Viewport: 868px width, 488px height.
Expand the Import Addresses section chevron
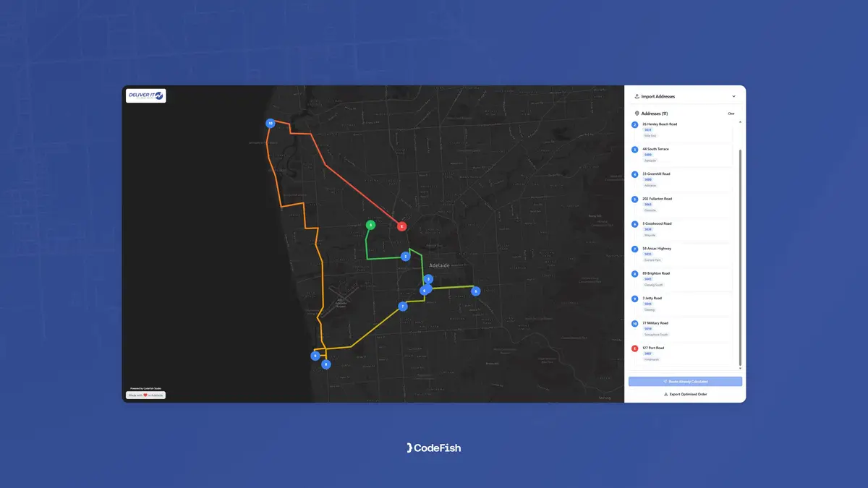click(x=733, y=96)
